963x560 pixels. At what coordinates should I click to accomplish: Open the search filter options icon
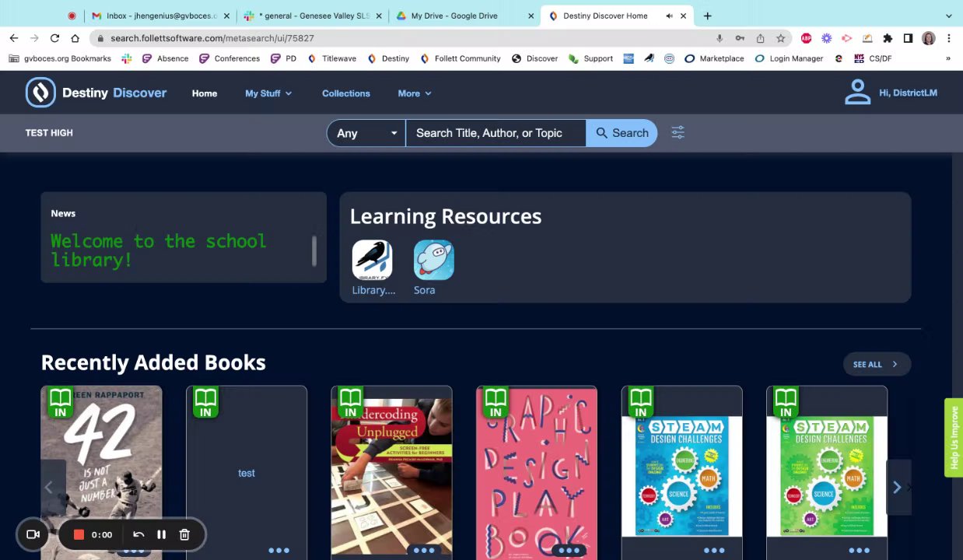[x=678, y=132]
